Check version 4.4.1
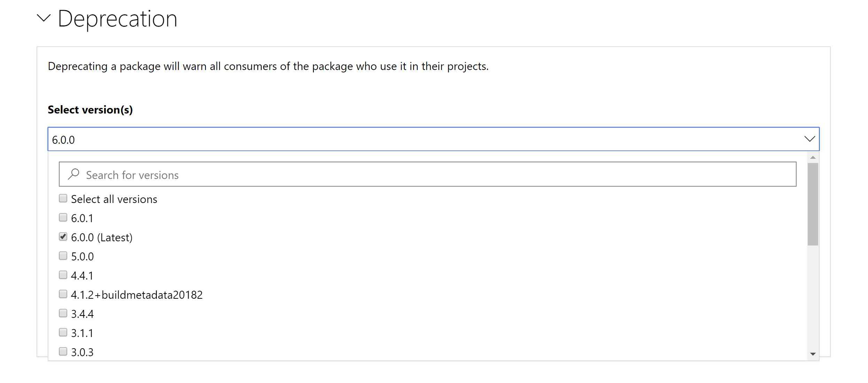 click(63, 275)
